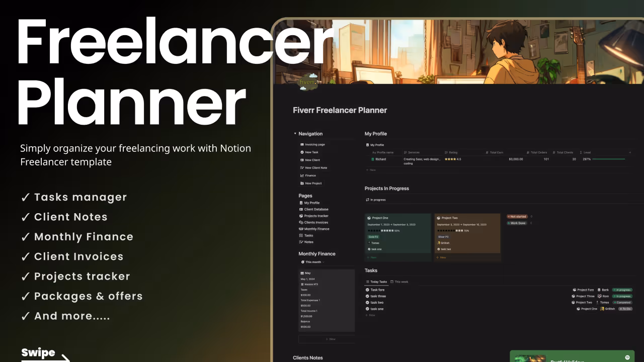Click the $3,000.00 Total Earn cell
The image size is (644, 362).
[516, 159]
